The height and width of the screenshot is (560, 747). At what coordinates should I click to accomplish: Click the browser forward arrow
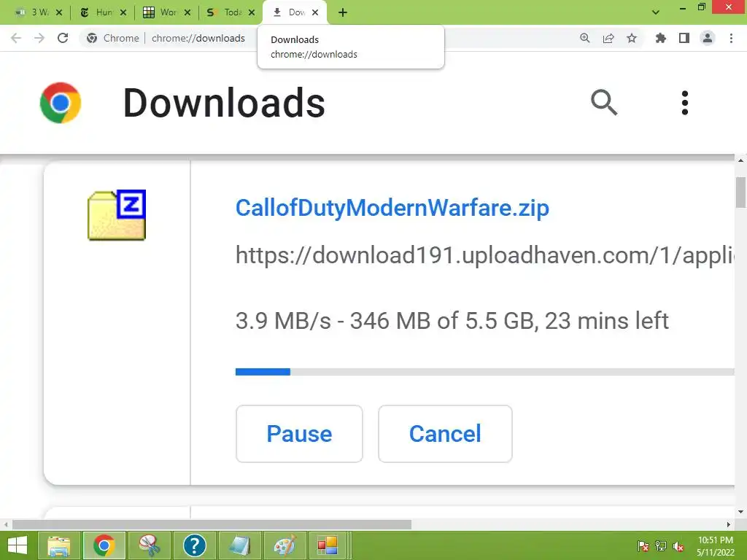click(x=39, y=38)
